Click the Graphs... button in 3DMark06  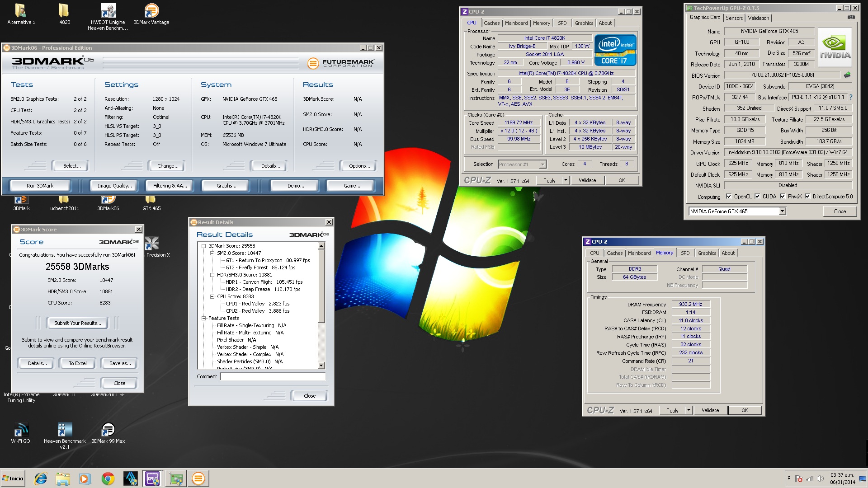pyautogui.click(x=226, y=186)
